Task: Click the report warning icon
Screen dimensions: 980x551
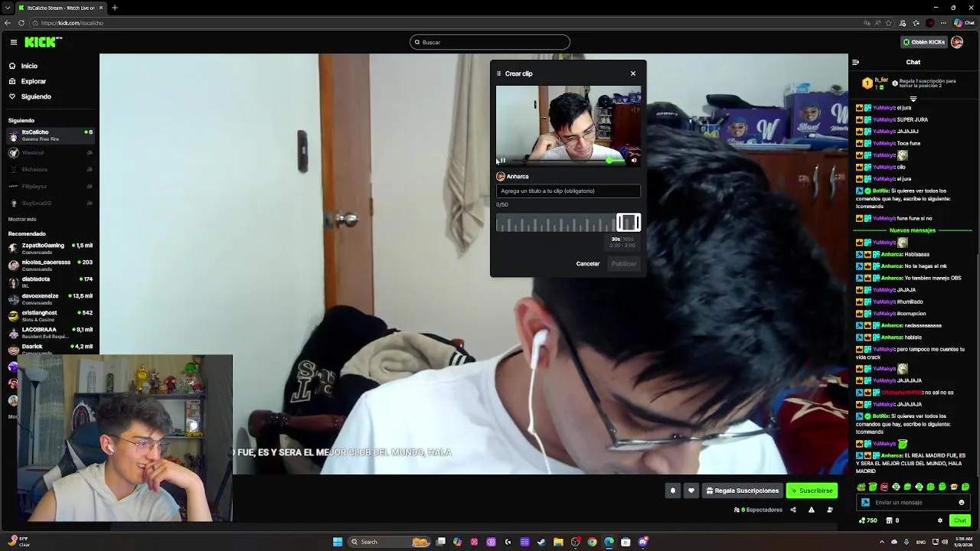Action: click(x=812, y=510)
